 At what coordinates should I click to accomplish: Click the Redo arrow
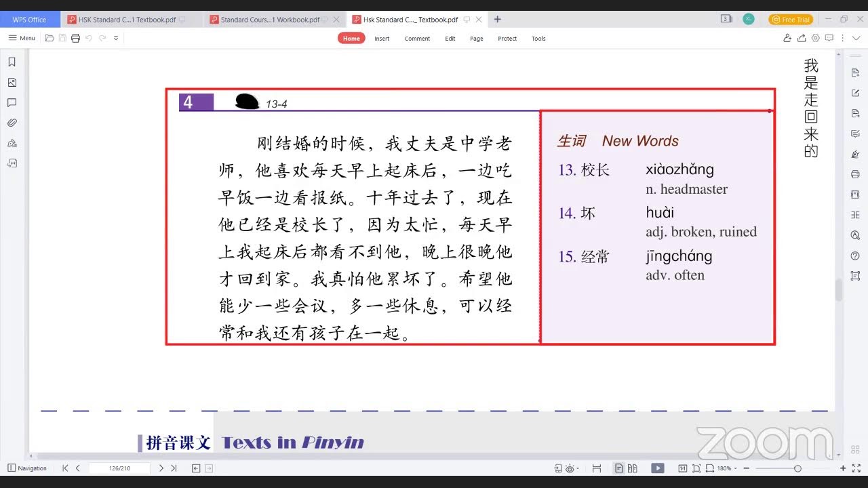tap(102, 38)
